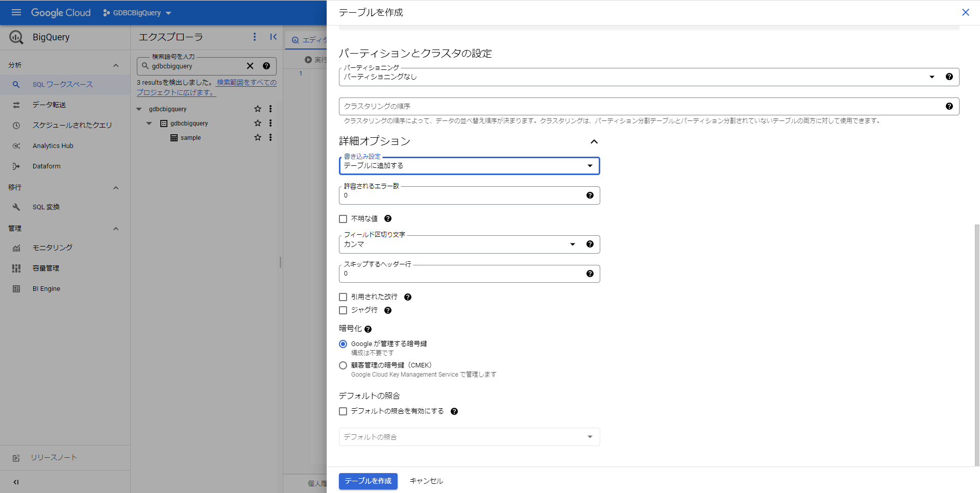
Task: Check the 引用された改行 option
Action: [x=343, y=297]
